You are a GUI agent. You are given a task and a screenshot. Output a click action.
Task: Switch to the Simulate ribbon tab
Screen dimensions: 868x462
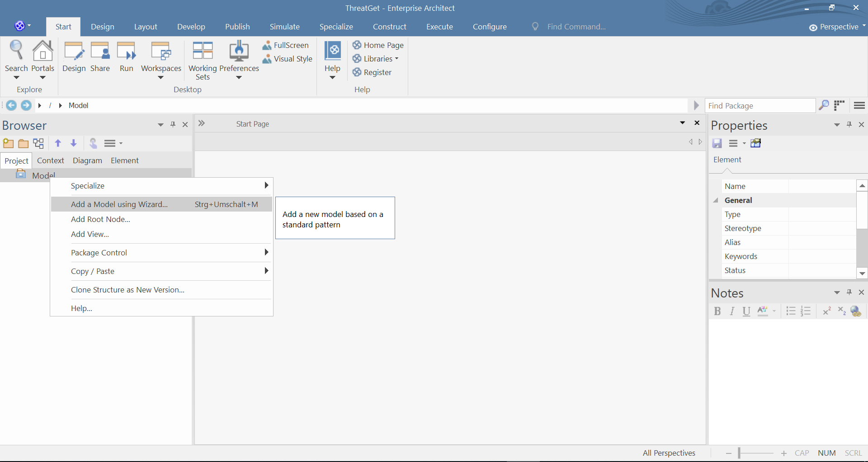click(285, 27)
